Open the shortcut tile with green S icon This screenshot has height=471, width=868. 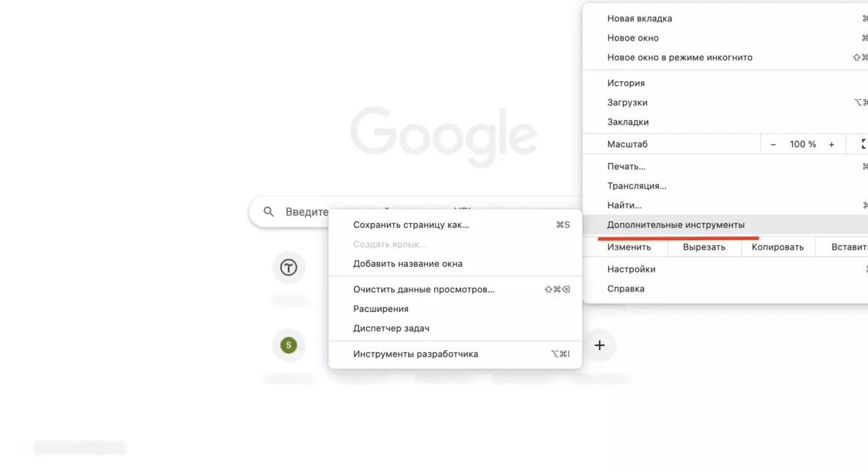(x=289, y=345)
